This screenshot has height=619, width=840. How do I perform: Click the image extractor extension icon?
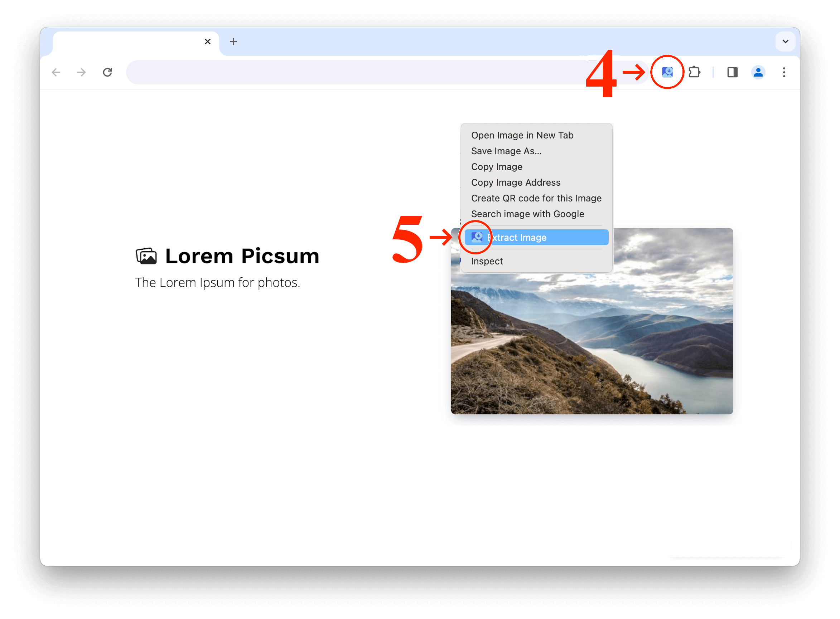[x=668, y=72]
